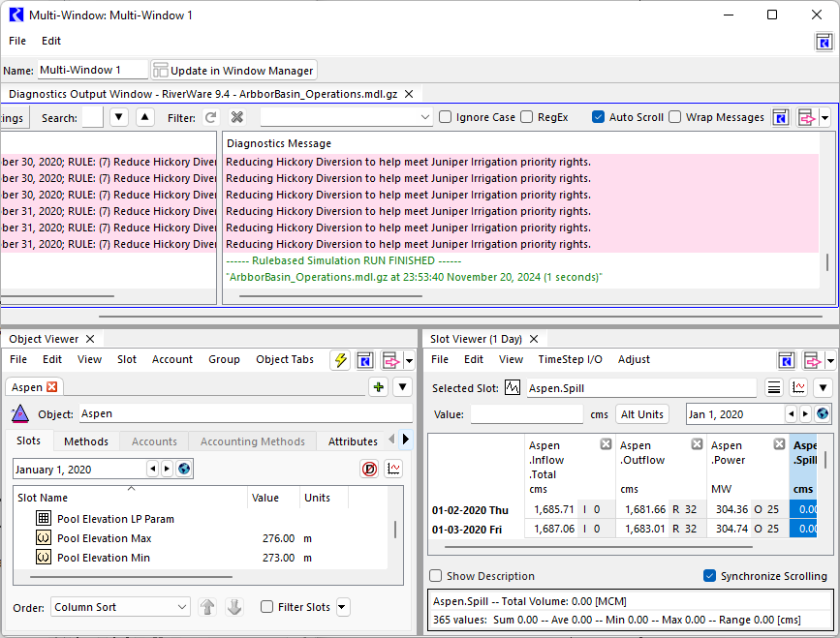Click the green plus icon beside Aspen tab
840x638 pixels.
(378, 387)
